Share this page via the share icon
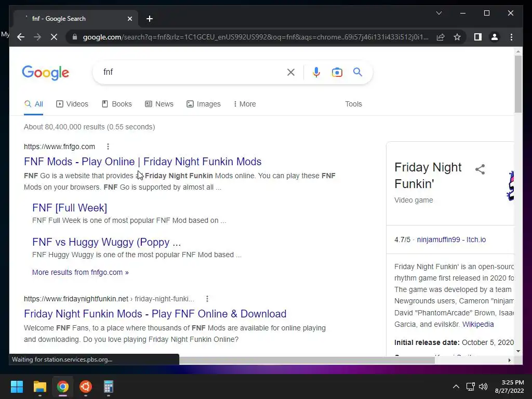Screen dimensions: 532x399 [441, 37]
